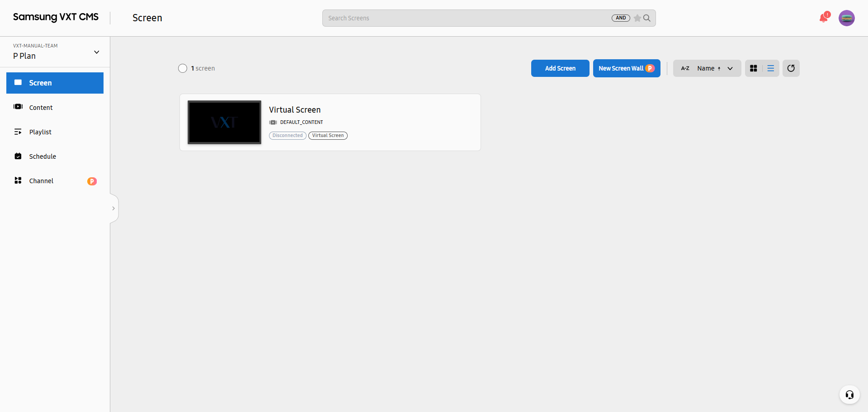Open the Virtual Screen thumbnail
The width and height of the screenshot is (868, 412).
click(x=224, y=122)
